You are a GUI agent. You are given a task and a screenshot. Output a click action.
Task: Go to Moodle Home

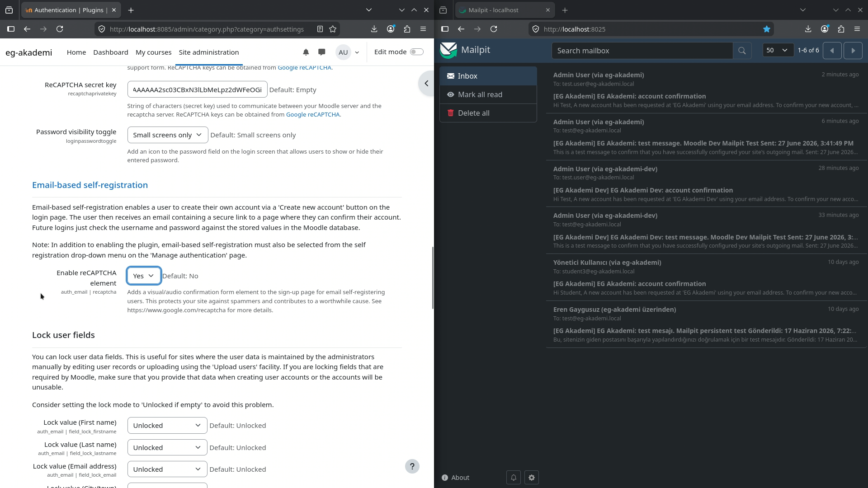pos(76,52)
